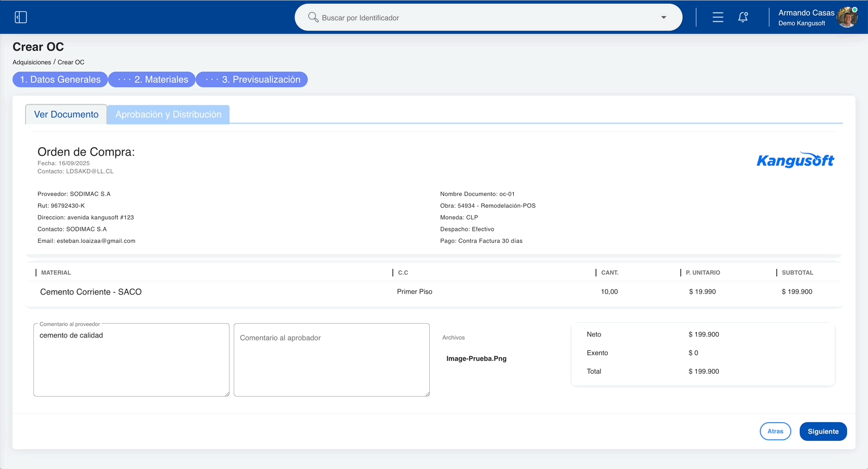Switch to Aprobación y Distribución tab

(168, 114)
